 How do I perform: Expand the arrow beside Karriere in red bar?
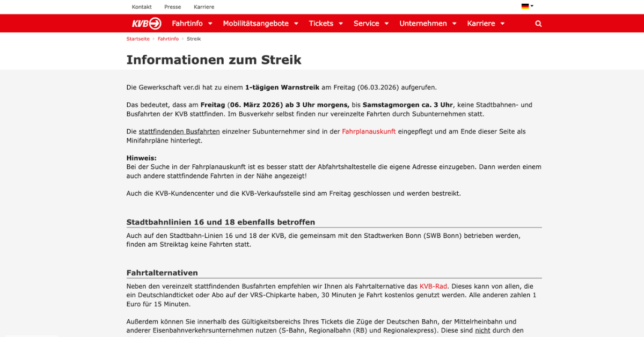pos(502,24)
